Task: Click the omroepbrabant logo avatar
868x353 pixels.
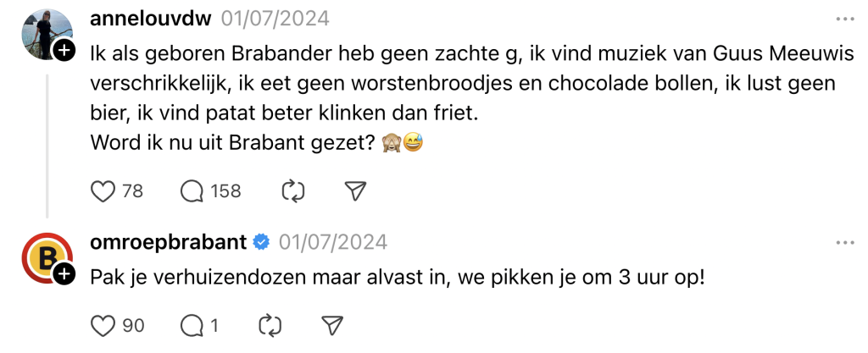Action: click(x=42, y=256)
